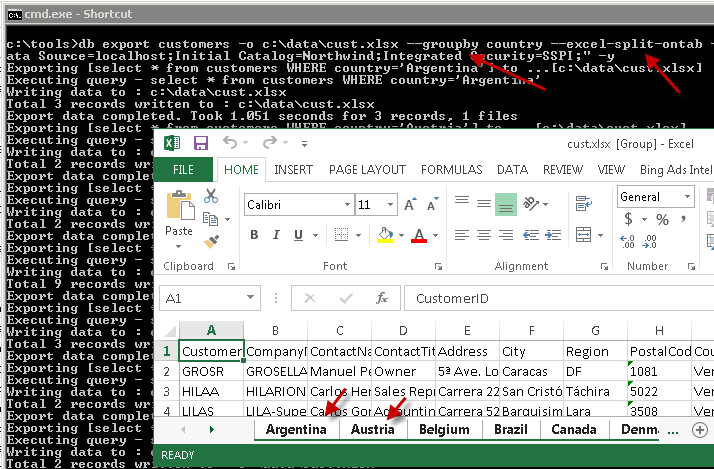Top align the cell contents

tap(462, 203)
